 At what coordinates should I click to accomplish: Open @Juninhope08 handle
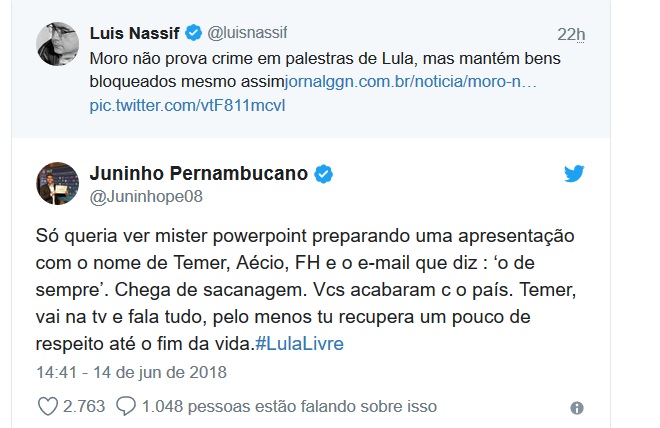click(x=146, y=197)
